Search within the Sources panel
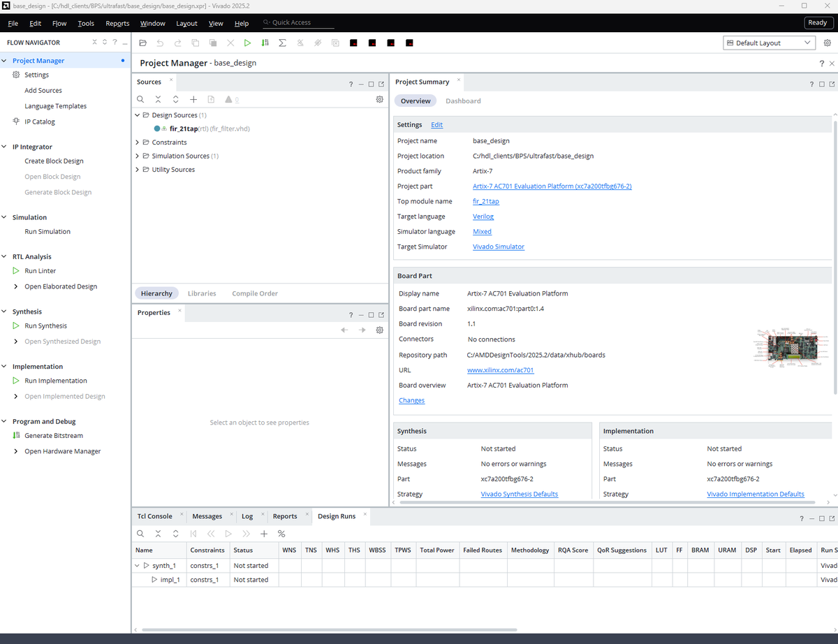This screenshot has height=644, width=838. point(140,99)
